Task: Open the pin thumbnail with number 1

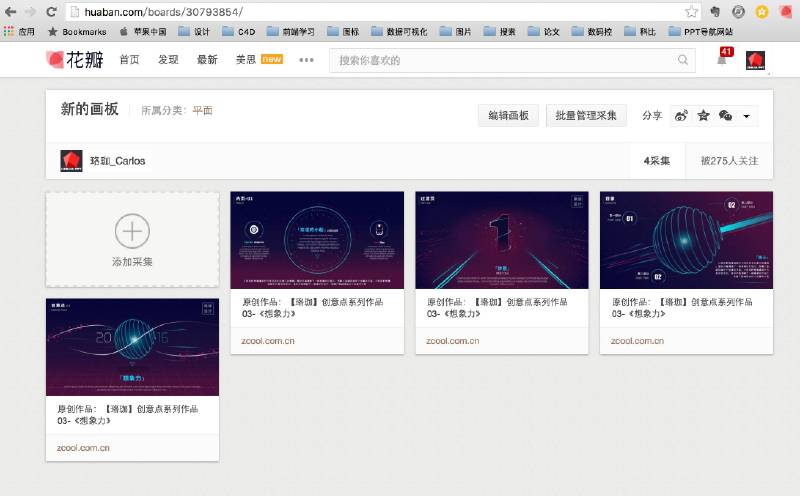Action: (x=502, y=240)
